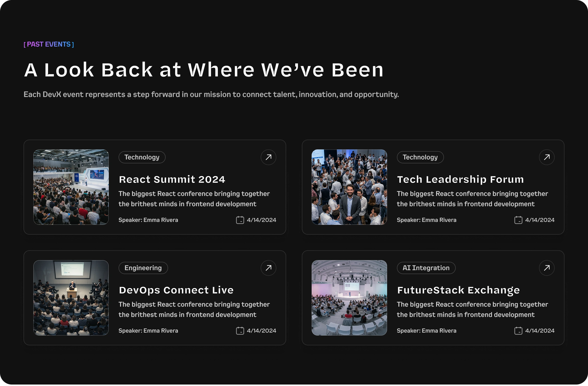Click arrow icon on Tech Leadership Forum card
The image size is (588, 386).
point(547,157)
